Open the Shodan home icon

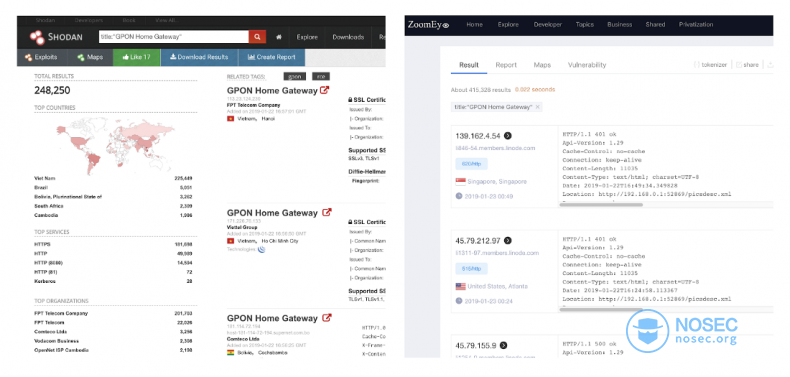[x=279, y=37]
